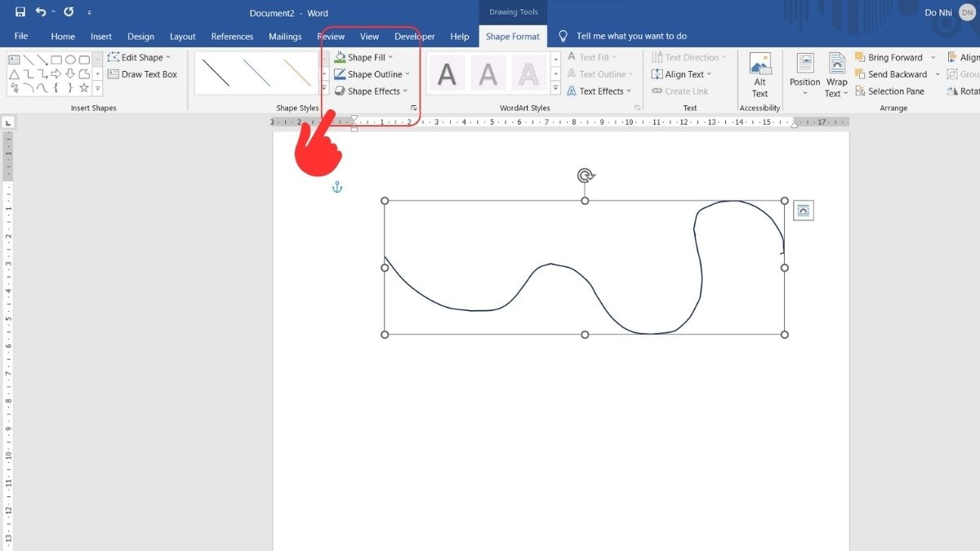980x551 pixels.
Task: Pick the 5-point Star shape
Action: (84, 87)
